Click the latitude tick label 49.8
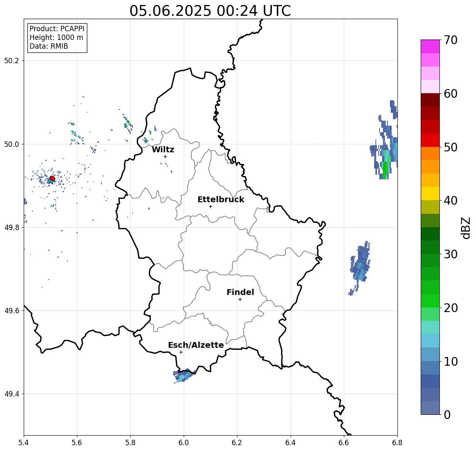The height and width of the screenshot is (451, 476). [x=12, y=227]
